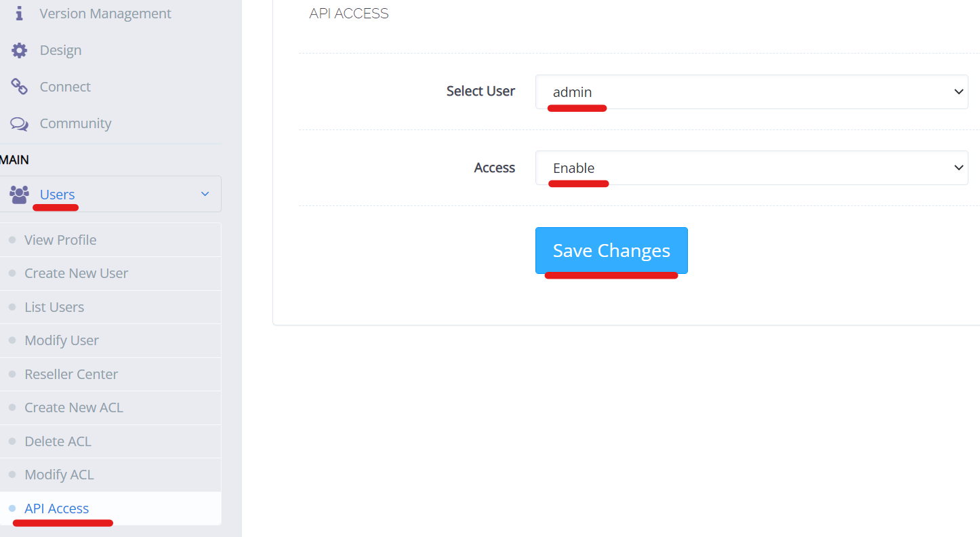Click the Design gear icon
Viewport: 980px width, 537px height.
(20, 50)
